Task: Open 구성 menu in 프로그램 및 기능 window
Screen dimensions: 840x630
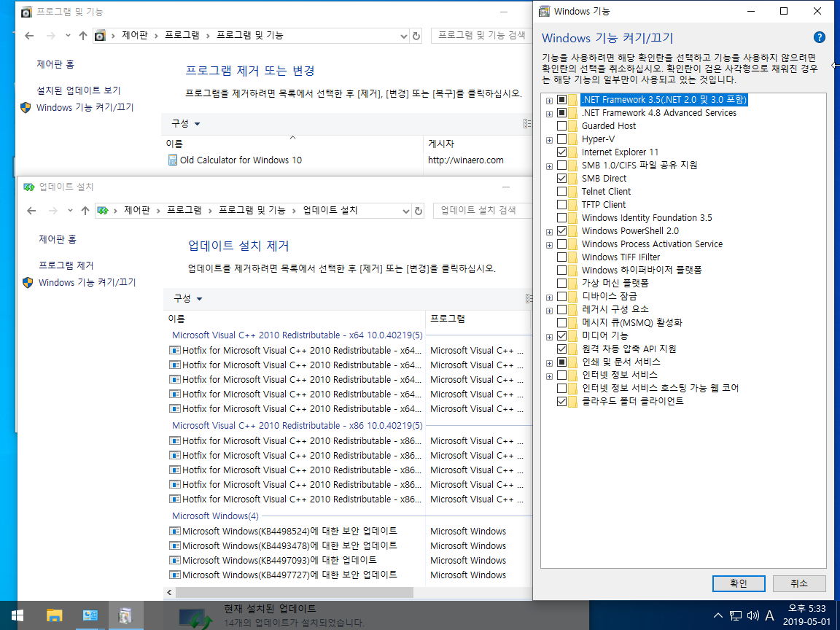Action: pyautogui.click(x=185, y=124)
